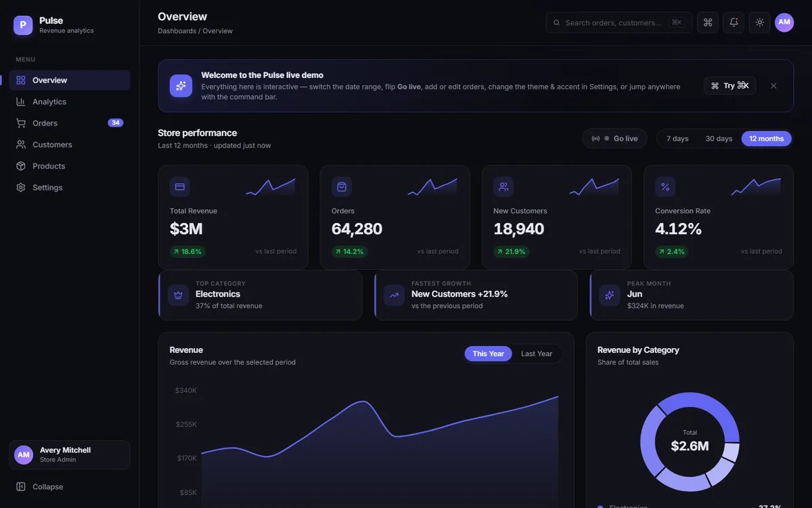Image resolution: width=812 pixels, height=508 pixels.
Task: Click the Orders count badge 34
Action: click(116, 123)
